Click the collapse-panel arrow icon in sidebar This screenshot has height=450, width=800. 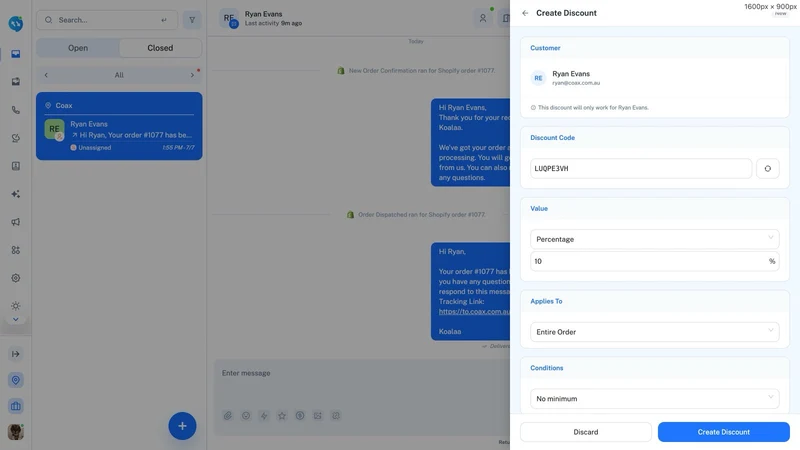(x=16, y=354)
